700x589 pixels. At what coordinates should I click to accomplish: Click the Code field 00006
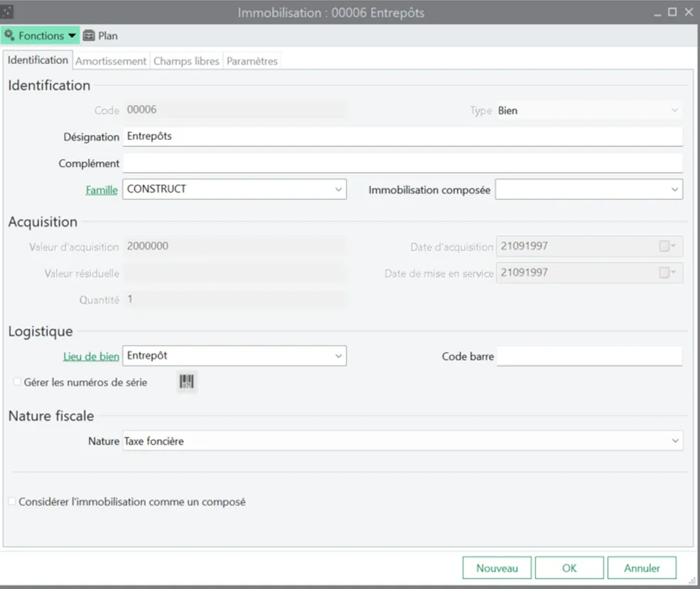pos(234,109)
